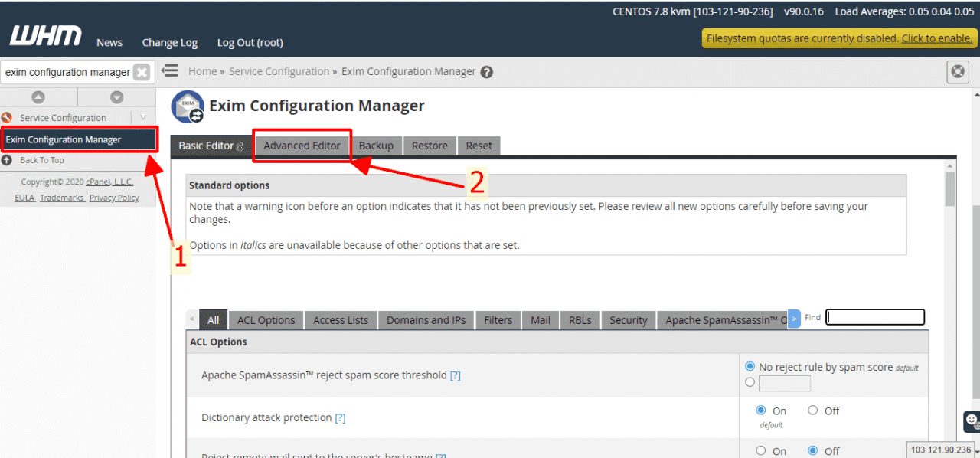Turn Dictionary attack protection Off
The width and height of the screenshot is (980, 458).
point(813,411)
